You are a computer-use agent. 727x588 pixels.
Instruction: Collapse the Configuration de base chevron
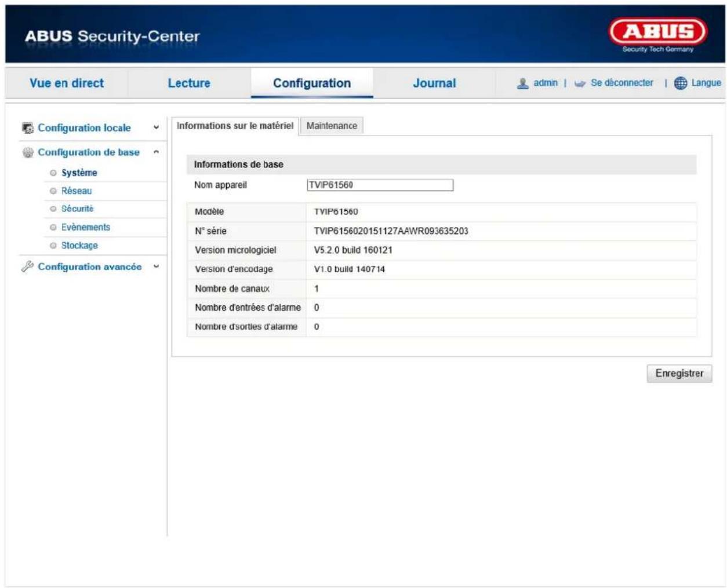pos(156,152)
